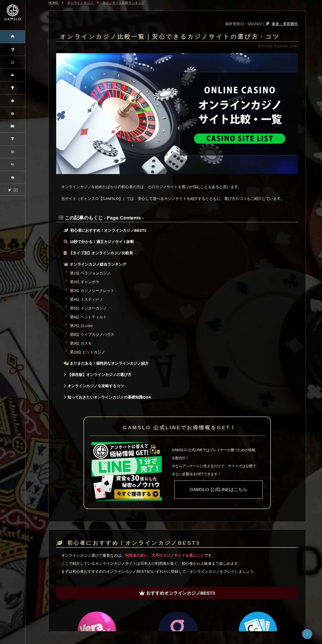Jump to まだまだある！個性的なオンラインカジノ紹介

coord(109,363)
